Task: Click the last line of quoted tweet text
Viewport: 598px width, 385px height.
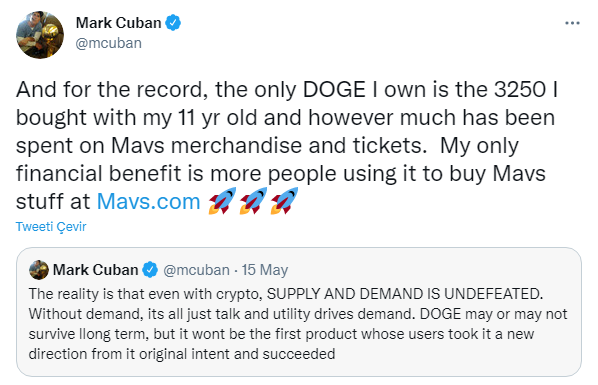Action: pyautogui.click(x=182, y=354)
